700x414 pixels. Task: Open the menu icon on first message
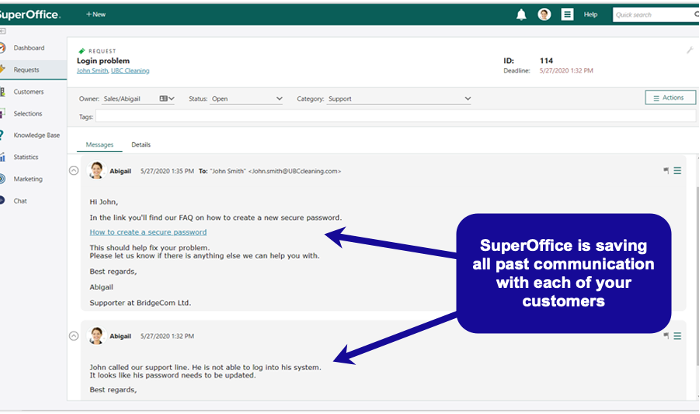[677, 171]
